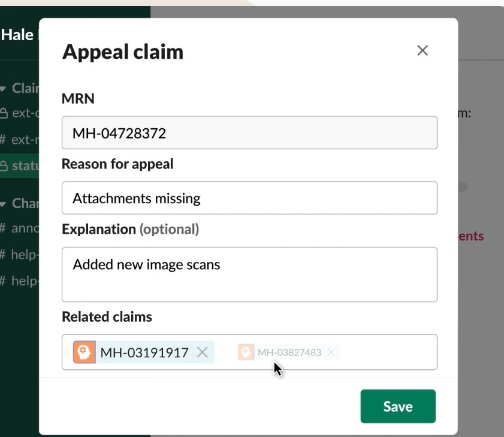Remove the MH-03191917 related claim
The height and width of the screenshot is (437, 504).
203,352
